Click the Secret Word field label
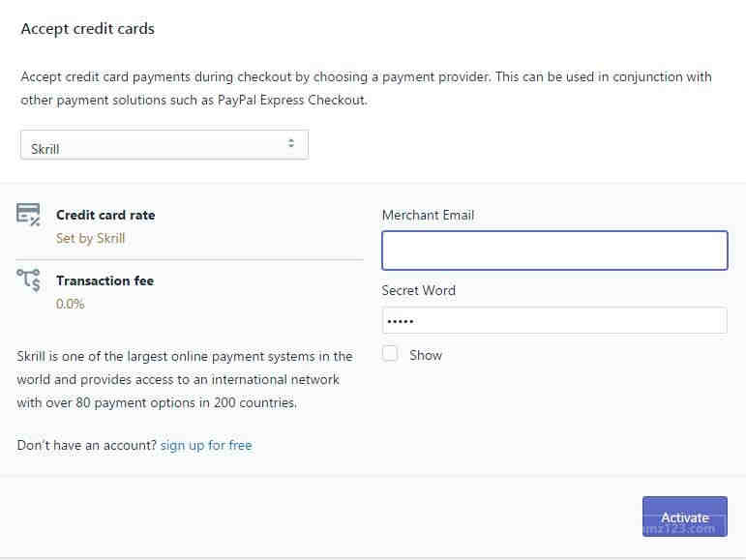 418,290
